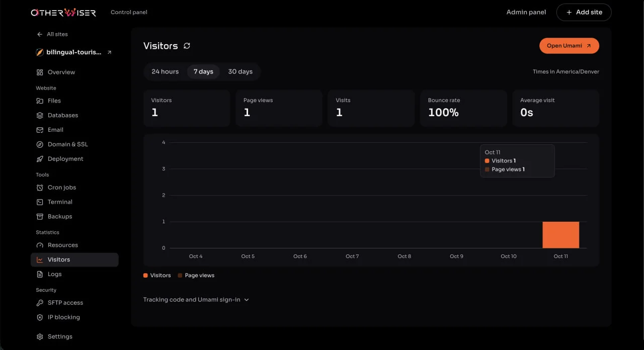The height and width of the screenshot is (350, 644).
Task: Go back to All sites
Action: tap(52, 34)
